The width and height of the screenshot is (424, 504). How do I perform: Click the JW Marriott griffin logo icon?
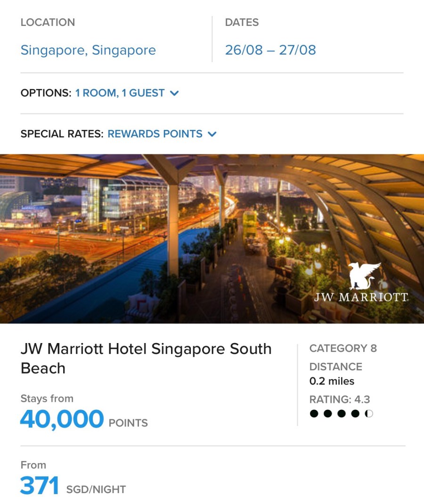tap(365, 276)
